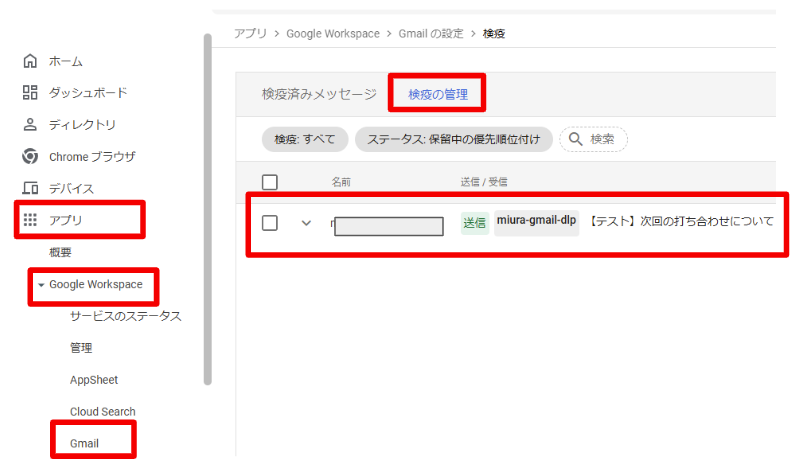Click the Gmail の設定 breadcrumb link
Viewport: 794px width, 462px height.
tap(431, 33)
